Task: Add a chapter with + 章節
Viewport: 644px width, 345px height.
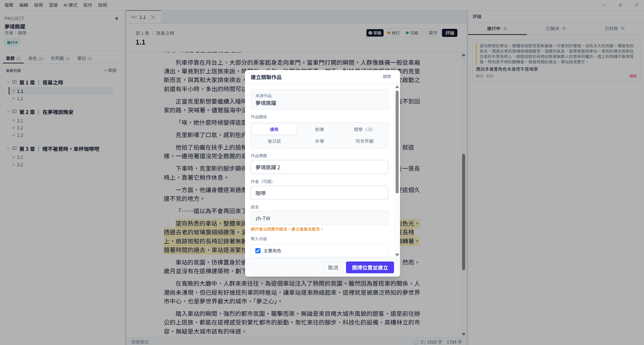Action: click(x=110, y=70)
